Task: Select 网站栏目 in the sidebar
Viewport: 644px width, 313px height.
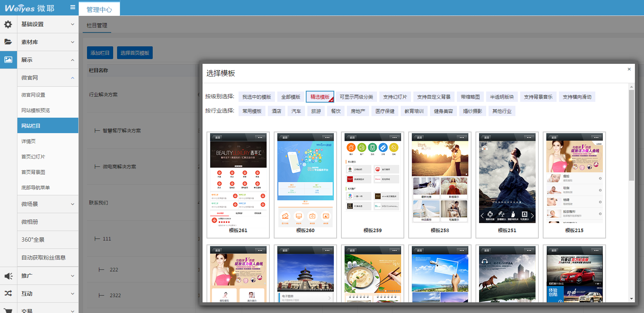Action: [48, 126]
